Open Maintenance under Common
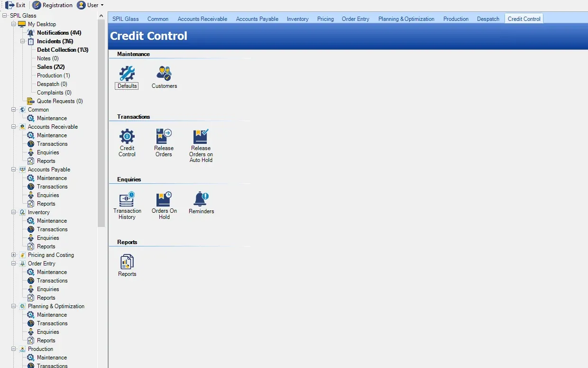The height and width of the screenshot is (368, 588). click(52, 118)
